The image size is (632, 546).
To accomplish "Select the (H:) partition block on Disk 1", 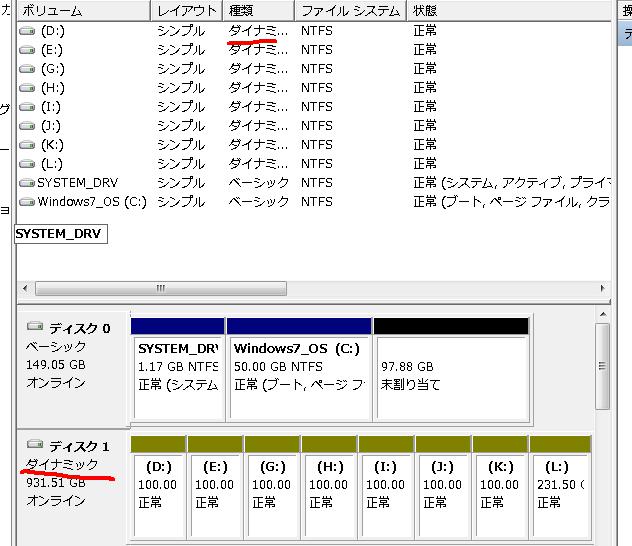I will 329,488.
